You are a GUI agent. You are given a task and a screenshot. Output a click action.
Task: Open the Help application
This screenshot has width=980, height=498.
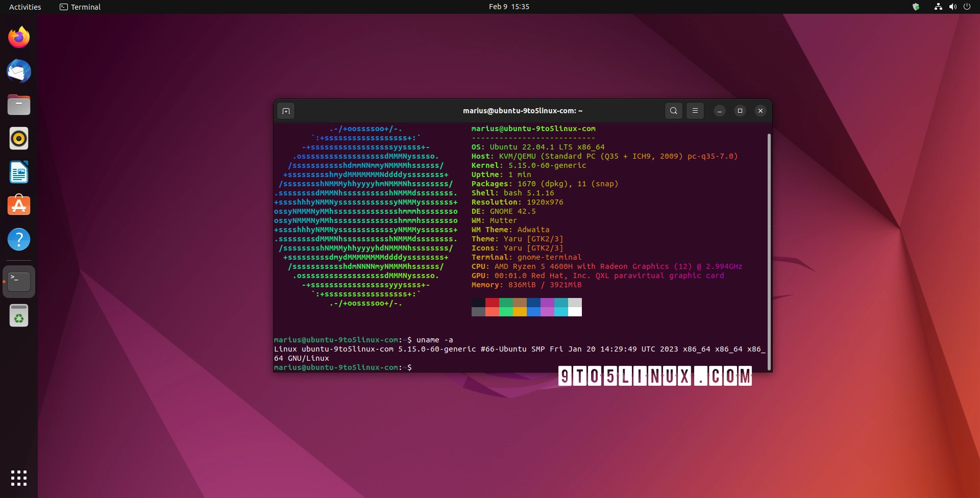(x=19, y=239)
